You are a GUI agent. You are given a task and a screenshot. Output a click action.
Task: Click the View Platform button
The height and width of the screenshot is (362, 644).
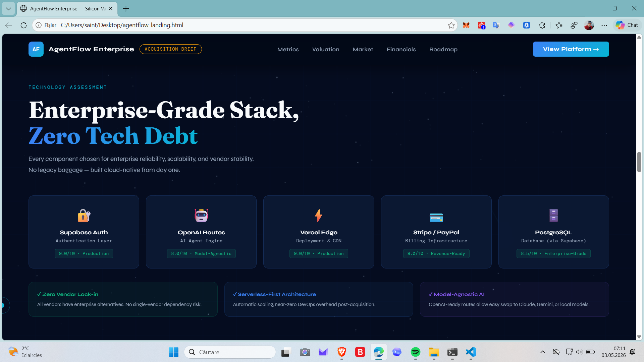571,49
